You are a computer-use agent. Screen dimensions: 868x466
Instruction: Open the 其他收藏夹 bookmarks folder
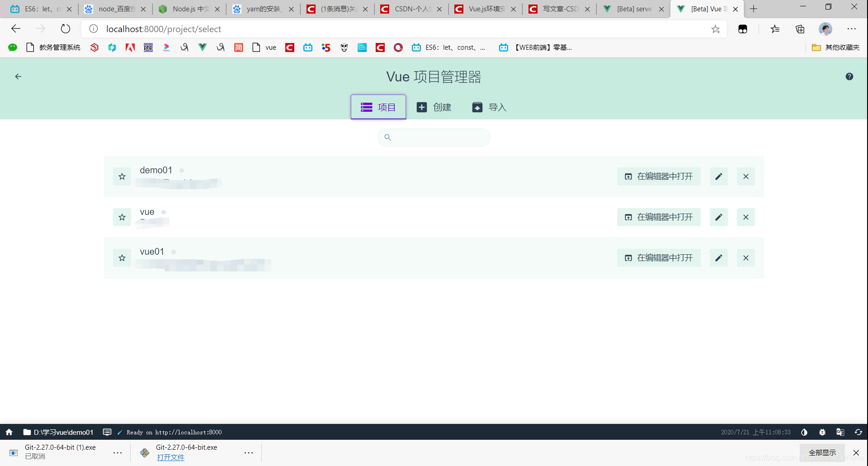[x=836, y=48]
